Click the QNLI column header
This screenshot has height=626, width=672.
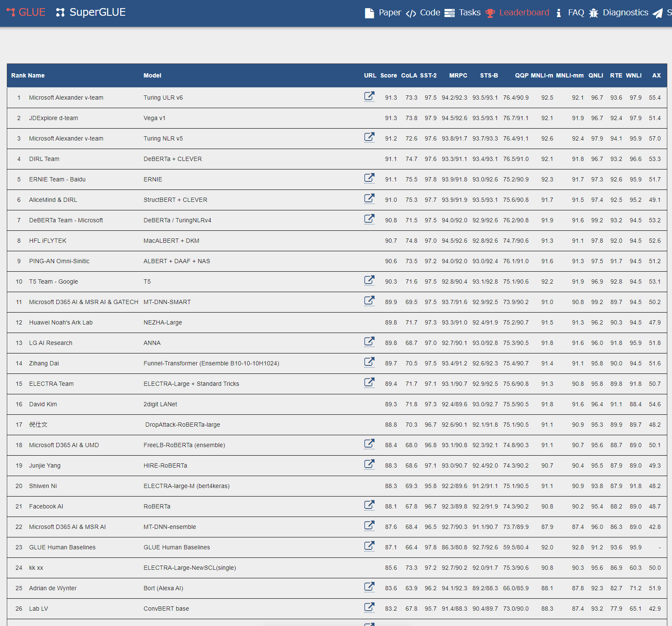pos(596,75)
